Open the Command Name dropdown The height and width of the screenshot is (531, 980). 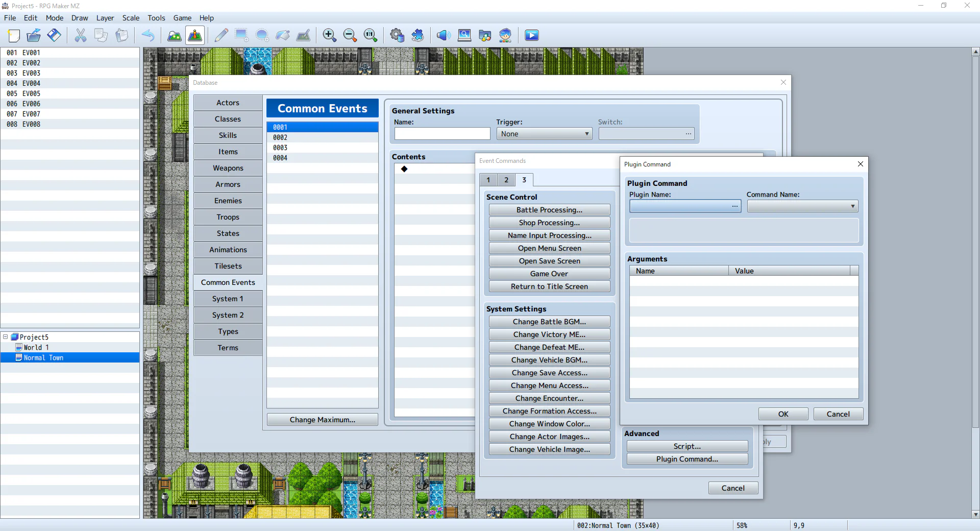tap(802, 206)
